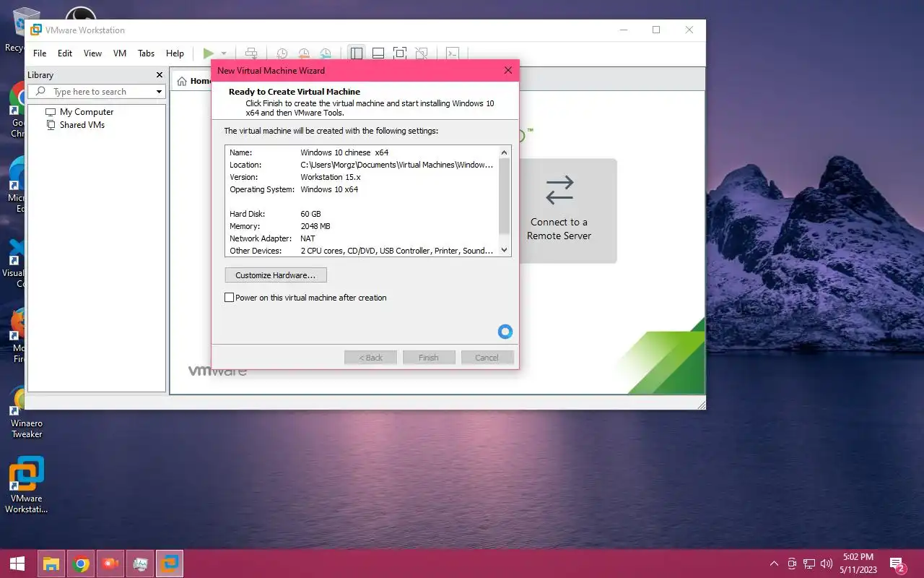The height and width of the screenshot is (578, 924).
Task: Click the network tray icon
Action: [x=809, y=564]
